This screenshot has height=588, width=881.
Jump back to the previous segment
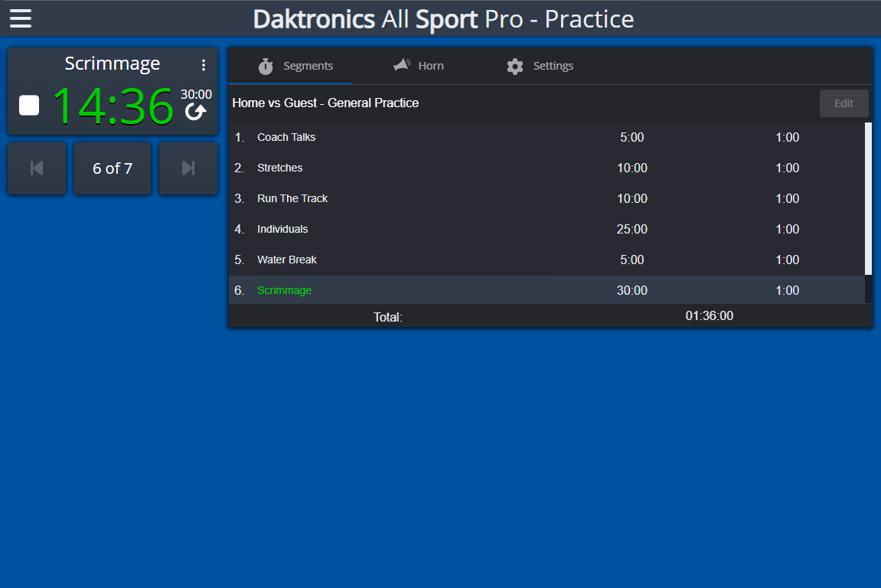tap(36, 168)
